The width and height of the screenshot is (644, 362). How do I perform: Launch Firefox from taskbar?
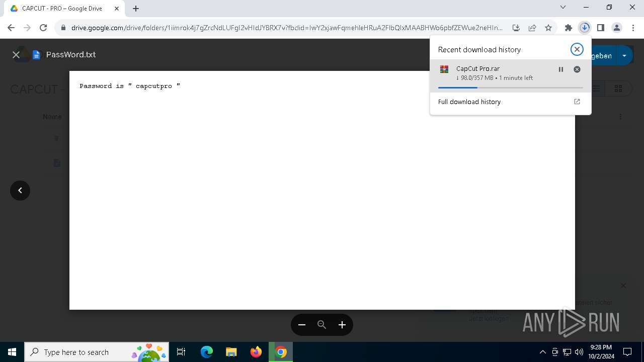pos(256,352)
